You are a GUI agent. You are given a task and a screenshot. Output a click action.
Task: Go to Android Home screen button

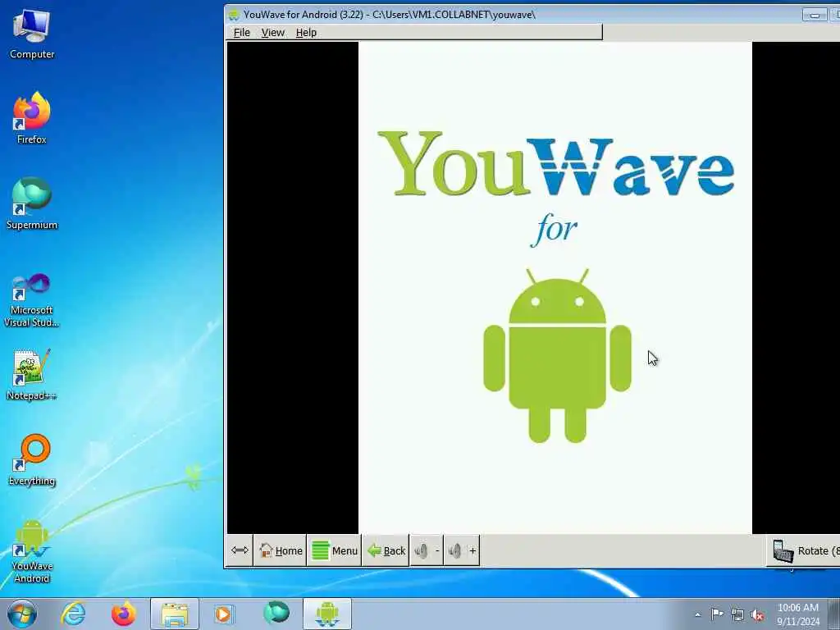tap(281, 550)
